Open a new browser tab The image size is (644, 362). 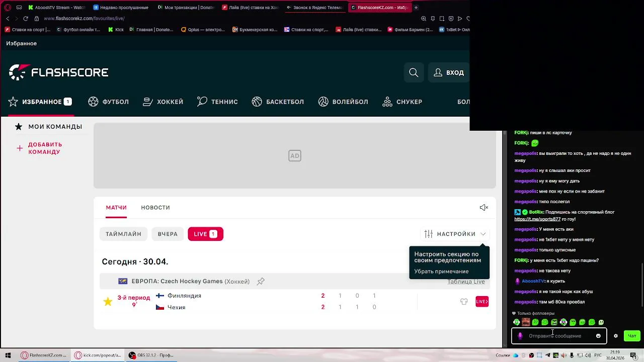click(416, 8)
